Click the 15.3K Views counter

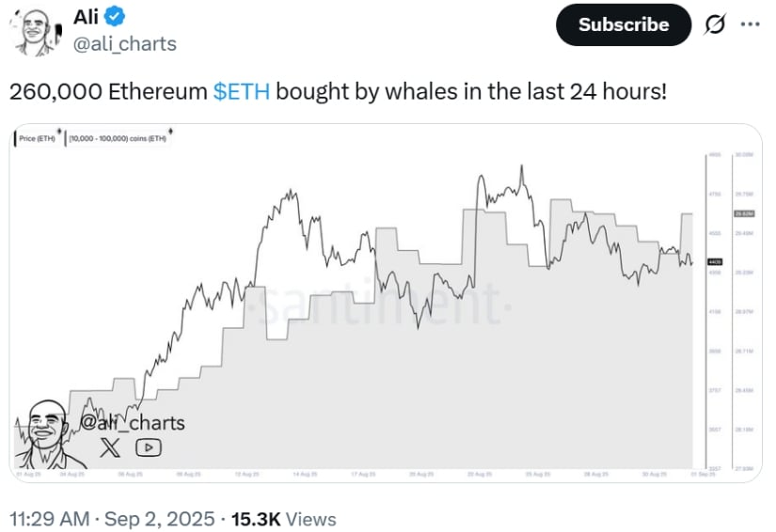click(283, 519)
